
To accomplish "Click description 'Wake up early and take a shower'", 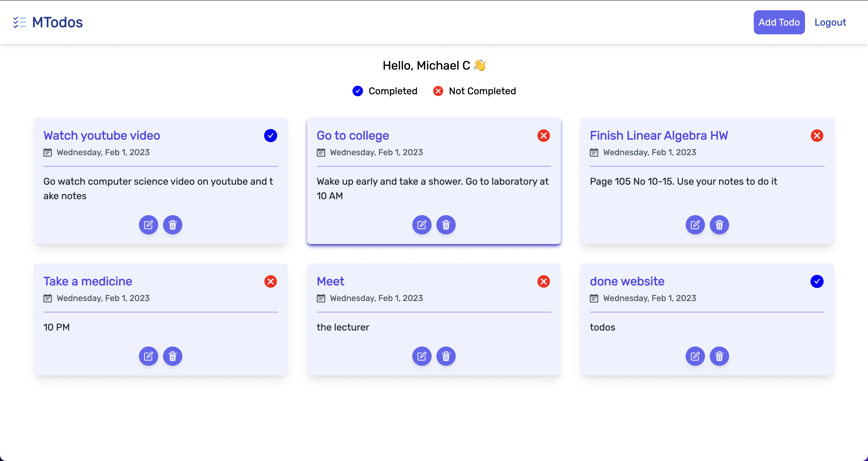I will click(x=433, y=189).
